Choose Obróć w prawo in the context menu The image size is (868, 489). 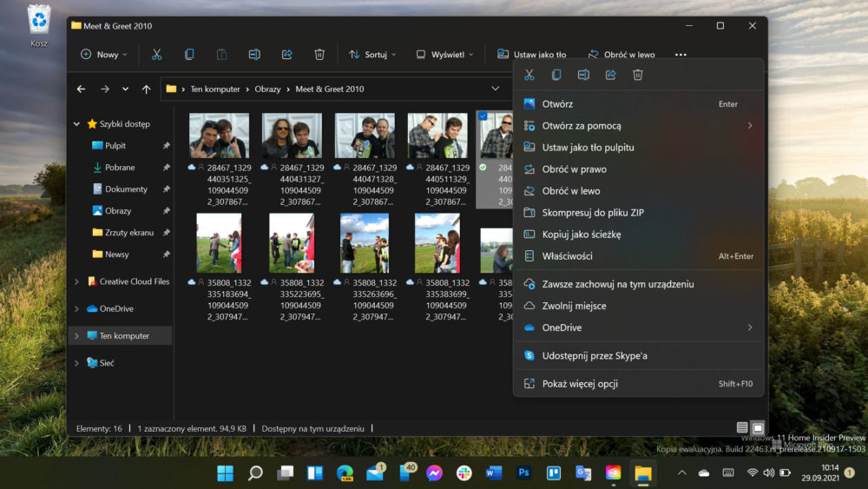coord(639,169)
